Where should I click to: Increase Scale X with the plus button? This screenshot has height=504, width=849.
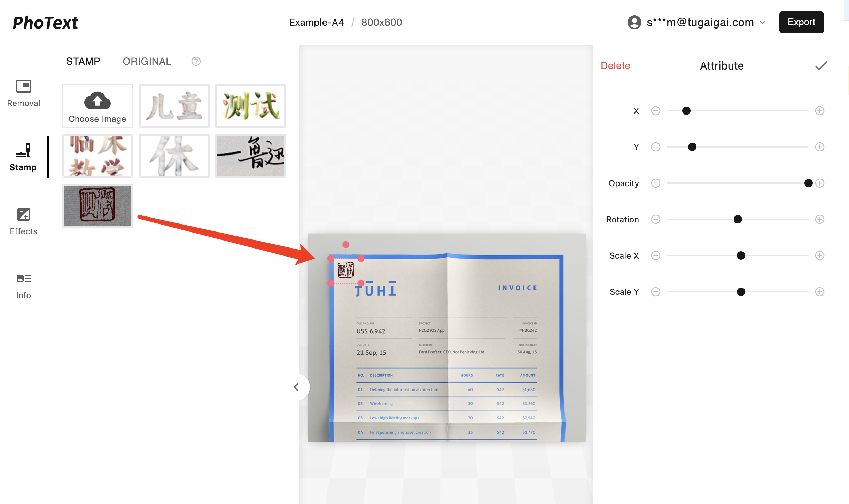pos(820,255)
